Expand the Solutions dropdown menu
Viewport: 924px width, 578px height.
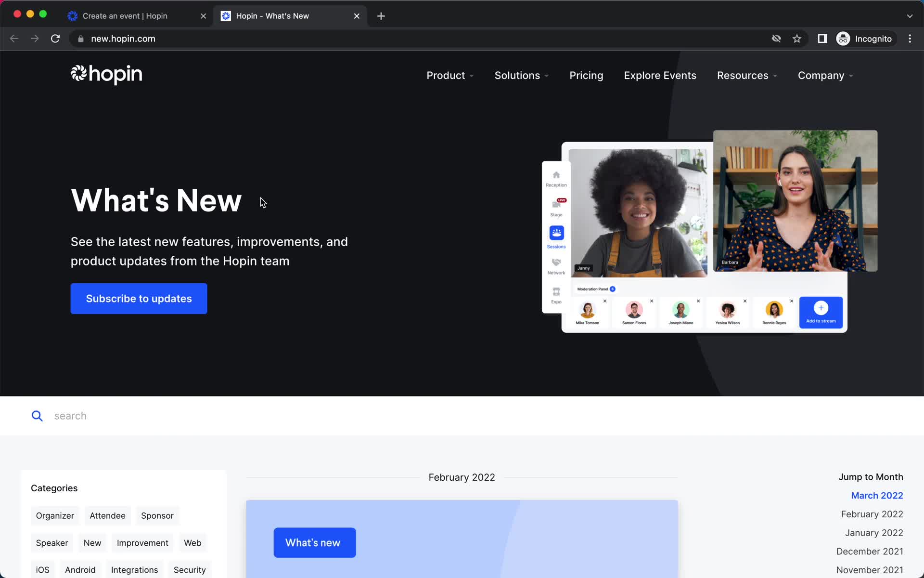[x=522, y=76]
